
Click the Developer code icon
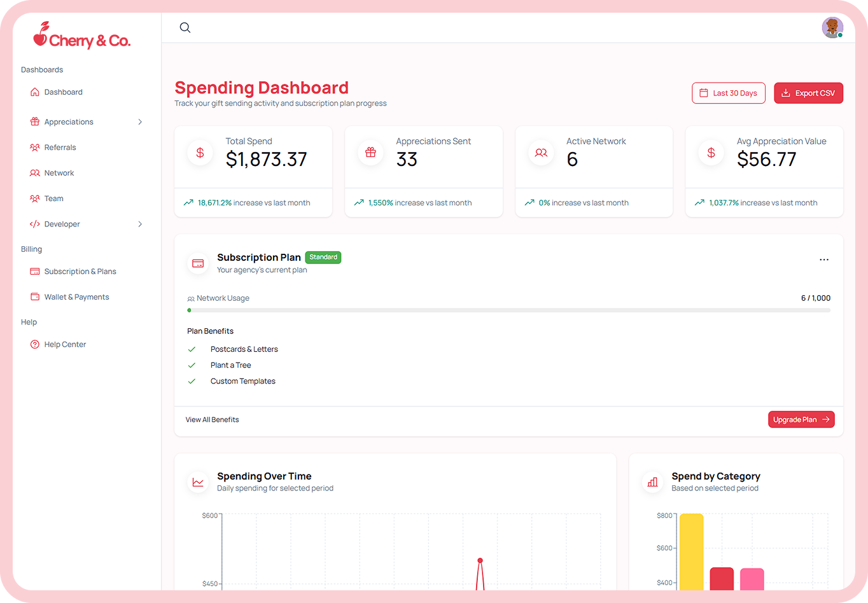[x=35, y=224]
